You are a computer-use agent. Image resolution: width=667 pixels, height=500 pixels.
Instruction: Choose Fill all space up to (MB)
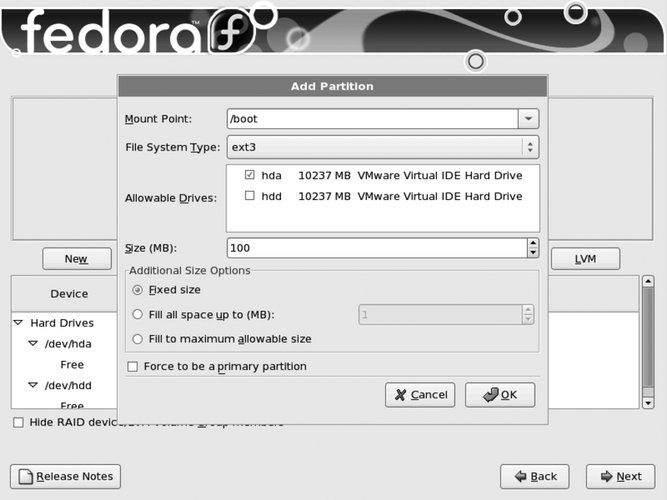pyautogui.click(x=137, y=315)
